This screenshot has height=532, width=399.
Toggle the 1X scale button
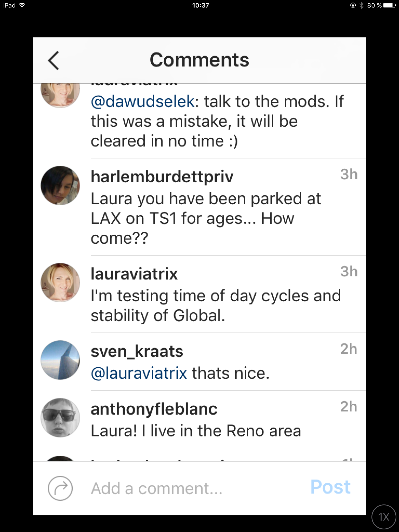(384, 517)
